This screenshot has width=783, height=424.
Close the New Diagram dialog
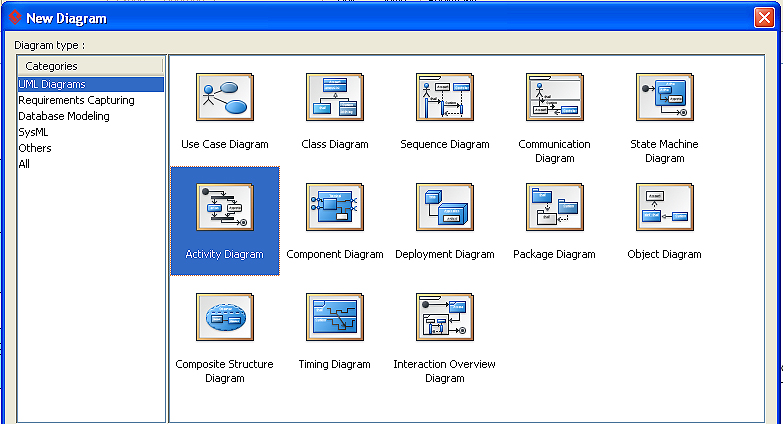pos(765,18)
